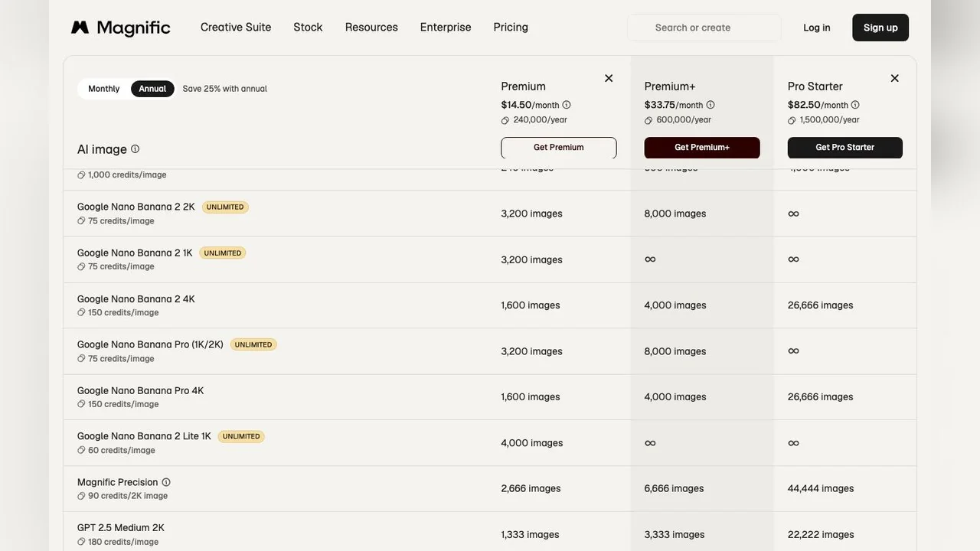Focus the Search or create field
Image resolution: width=980 pixels, height=551 pixels.
704,28
